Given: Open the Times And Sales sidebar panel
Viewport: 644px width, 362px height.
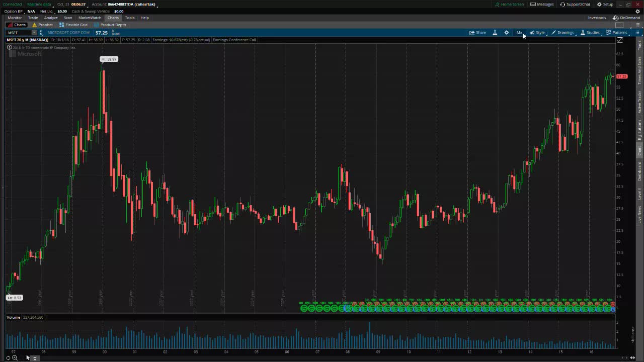Looking at the screenshot, I should [x=639, y=70].
